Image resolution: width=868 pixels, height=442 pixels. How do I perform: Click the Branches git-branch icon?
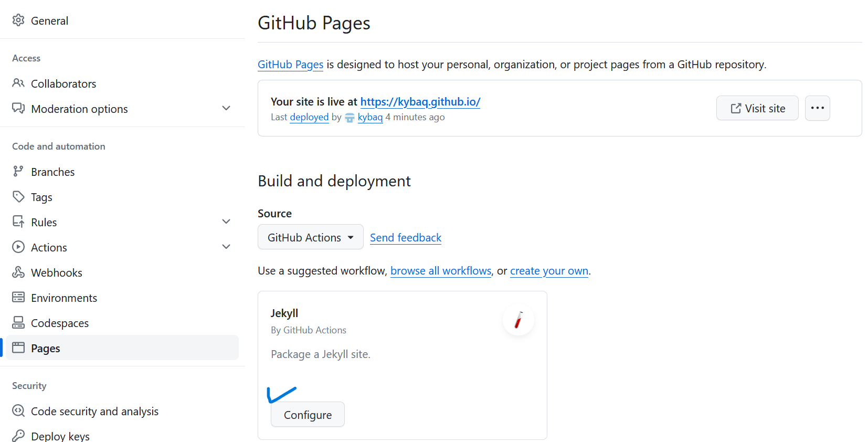pos(18,172)
